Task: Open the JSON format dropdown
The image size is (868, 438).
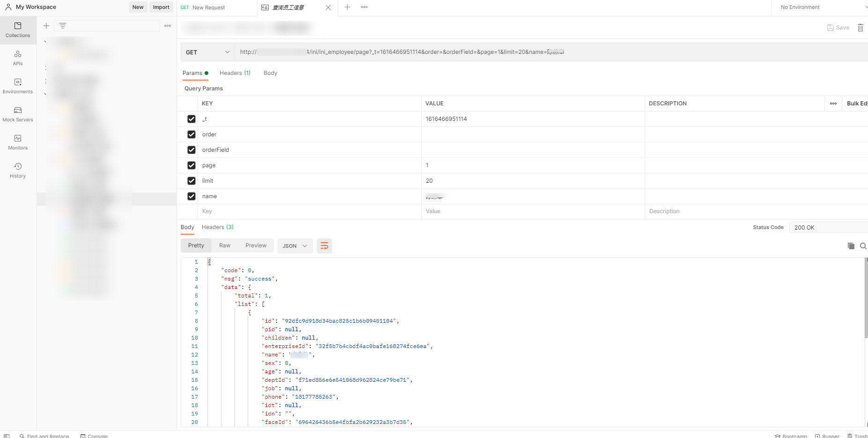Action: [295, 246]
